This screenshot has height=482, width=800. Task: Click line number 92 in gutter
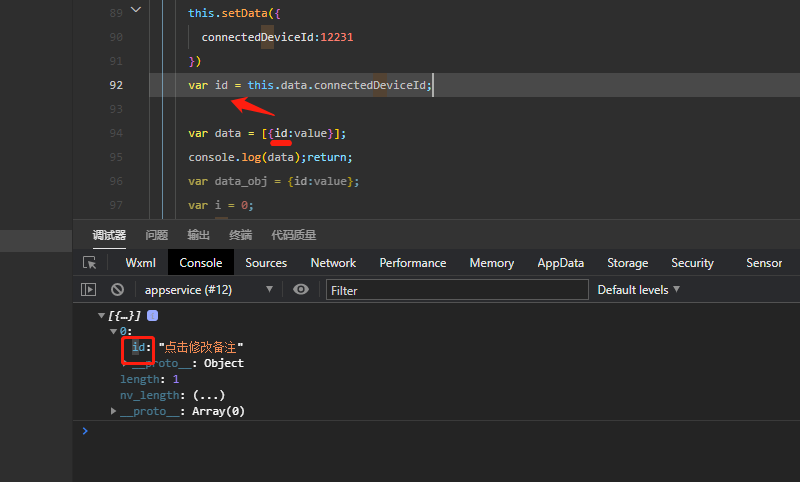coord(116,85)
